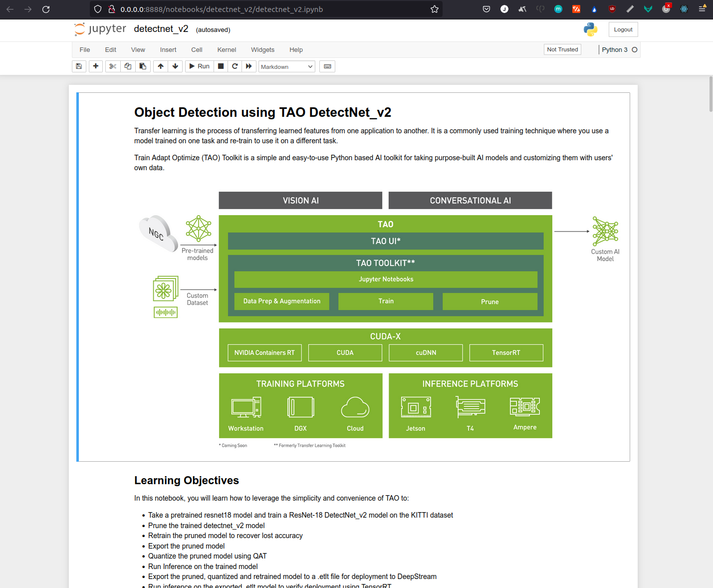
Task: Click the tracking protection shield icon
Action: (98, 9)
